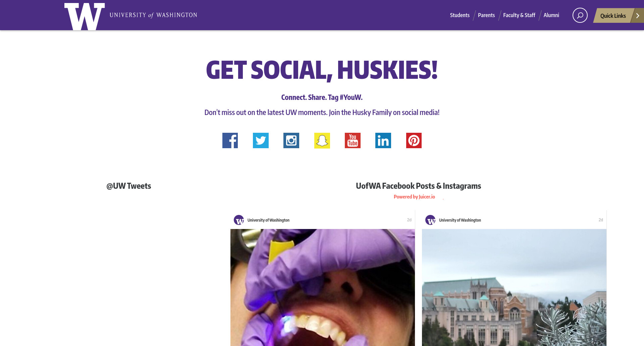644x346 pixels.
Task: Open the Twitter bird icon
Action: click(x=261, y=140)
